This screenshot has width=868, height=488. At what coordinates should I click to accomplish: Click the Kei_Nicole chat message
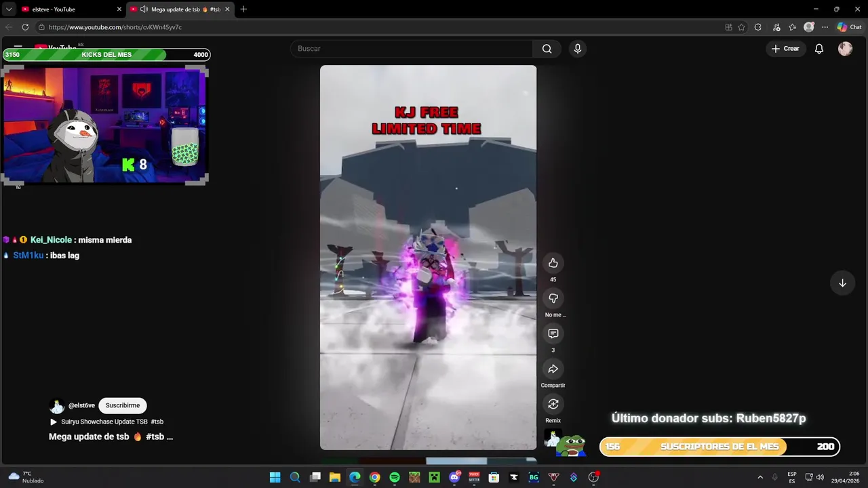pos(67,240)
